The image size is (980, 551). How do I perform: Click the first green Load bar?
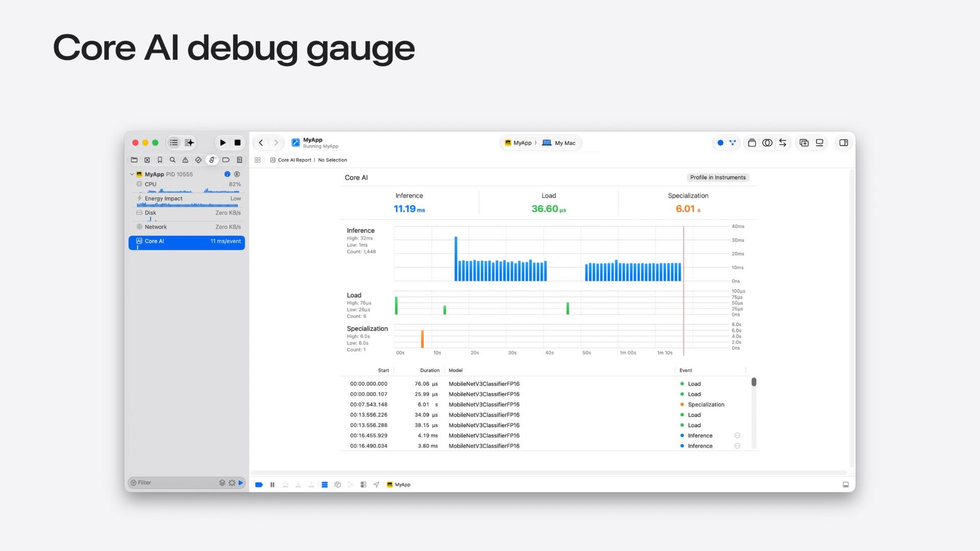[396, 306]
